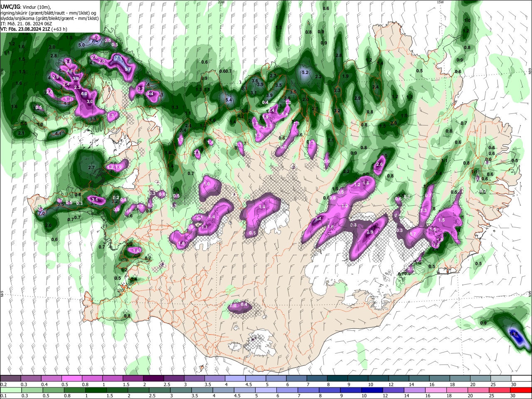The width and height of the screenshot is (532, 399).
Task: Click the 'IT: Mið. 21. 08. 2024 06Z' line
Action: coord(26,24)
